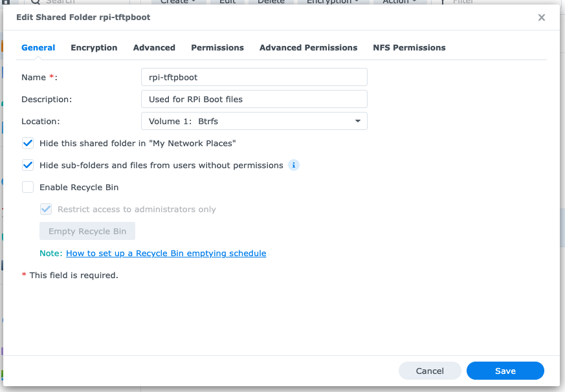Viewport: 565px width, 392px height.
Task: Toggle Restrict access to administrators only
Action: [46, 209]
